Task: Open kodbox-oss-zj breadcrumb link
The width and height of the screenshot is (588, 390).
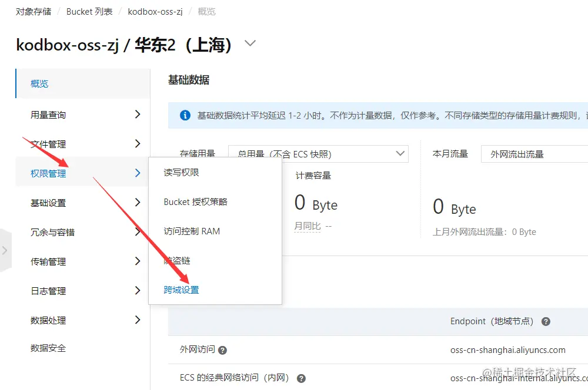Action: click(155, 12)
